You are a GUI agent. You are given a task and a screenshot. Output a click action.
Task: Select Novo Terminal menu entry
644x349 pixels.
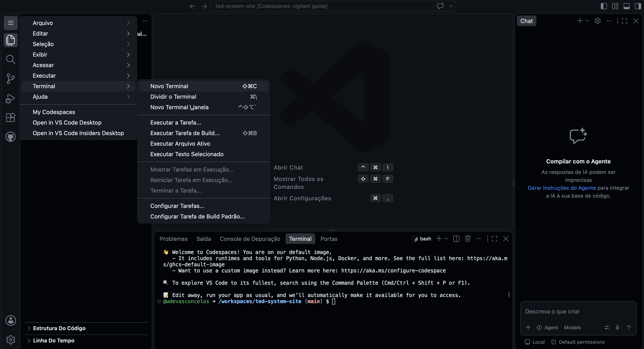(203, 86)
